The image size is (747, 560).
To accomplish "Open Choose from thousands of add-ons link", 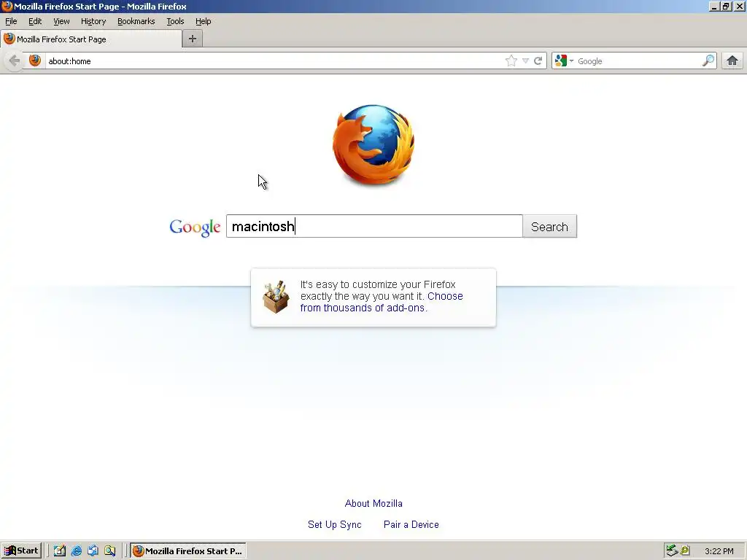I will coord(382,302).
